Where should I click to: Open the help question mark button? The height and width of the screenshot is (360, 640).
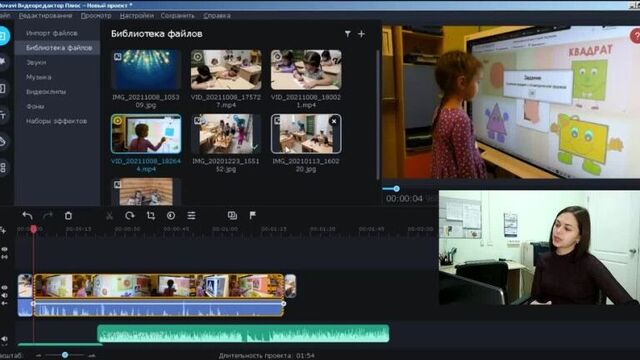click(x=636, y=36)
